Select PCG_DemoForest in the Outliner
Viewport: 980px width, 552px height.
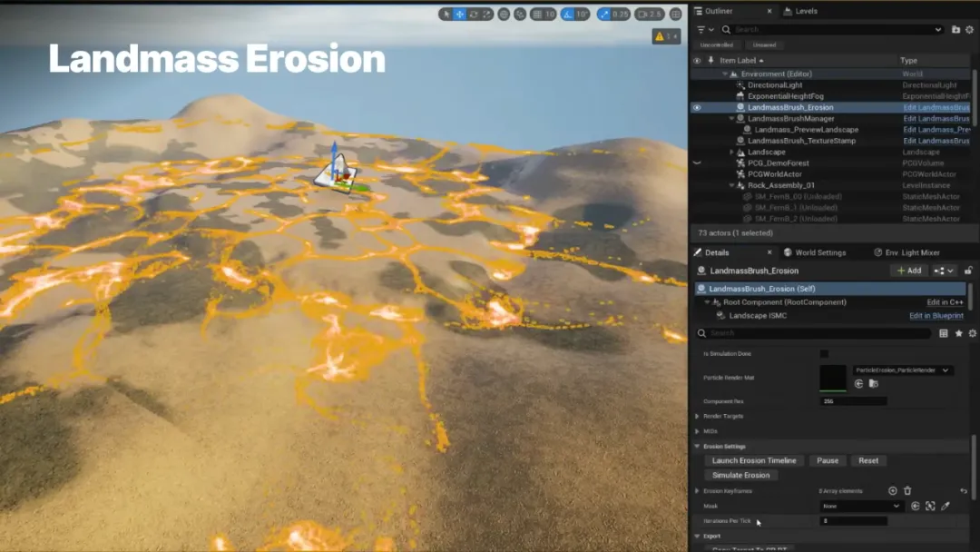coord(779,163)
